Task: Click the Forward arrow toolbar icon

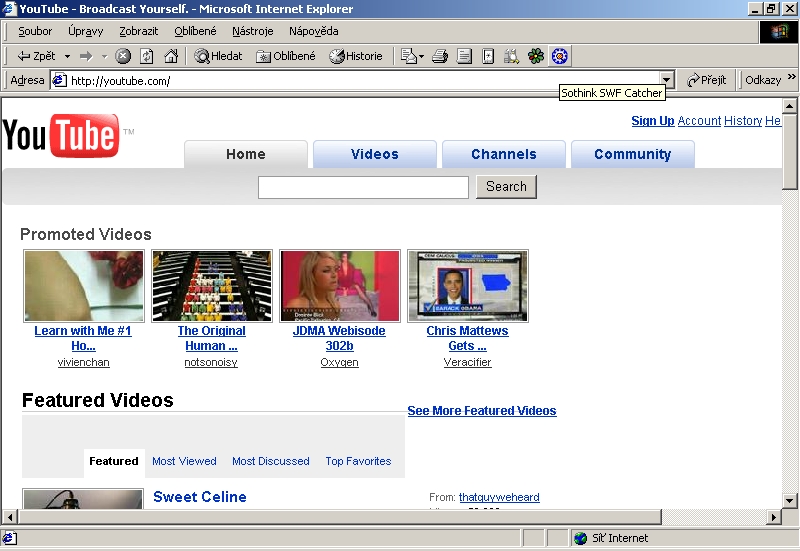Action: point(86,56)
